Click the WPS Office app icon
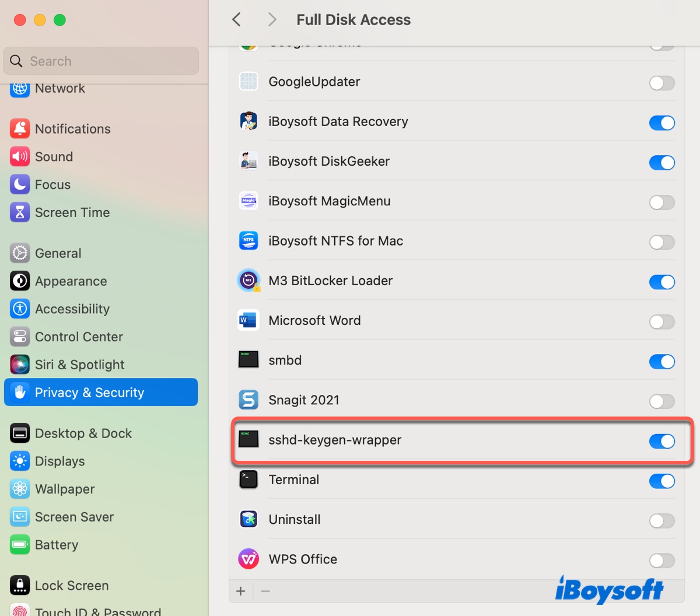The width and height of the screenshot is (700, 616). click(x=249, y=559)
